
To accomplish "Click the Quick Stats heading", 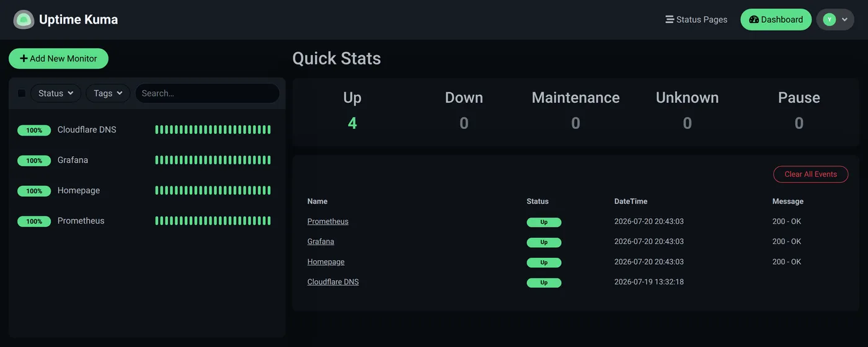I will click(337, 58).
